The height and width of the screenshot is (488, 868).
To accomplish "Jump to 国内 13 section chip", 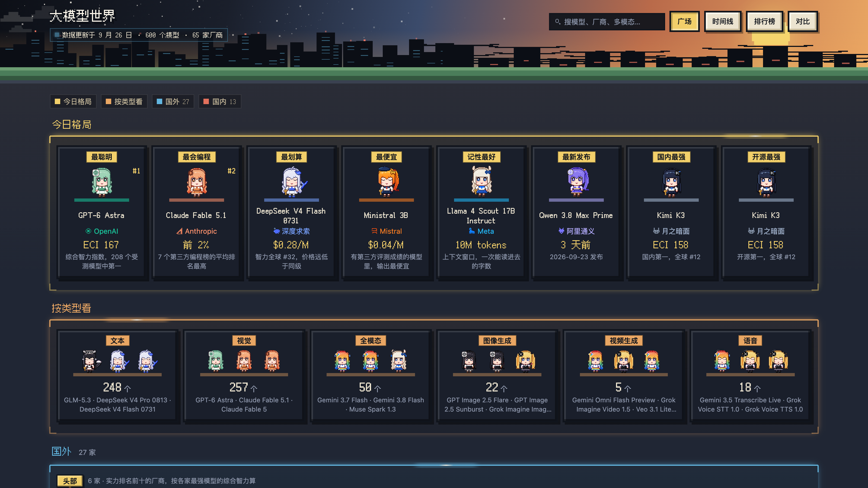I will coord(220,101).
